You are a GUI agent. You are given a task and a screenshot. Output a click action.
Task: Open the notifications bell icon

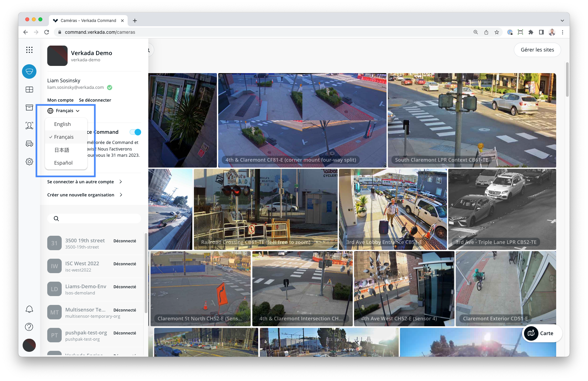29,309
